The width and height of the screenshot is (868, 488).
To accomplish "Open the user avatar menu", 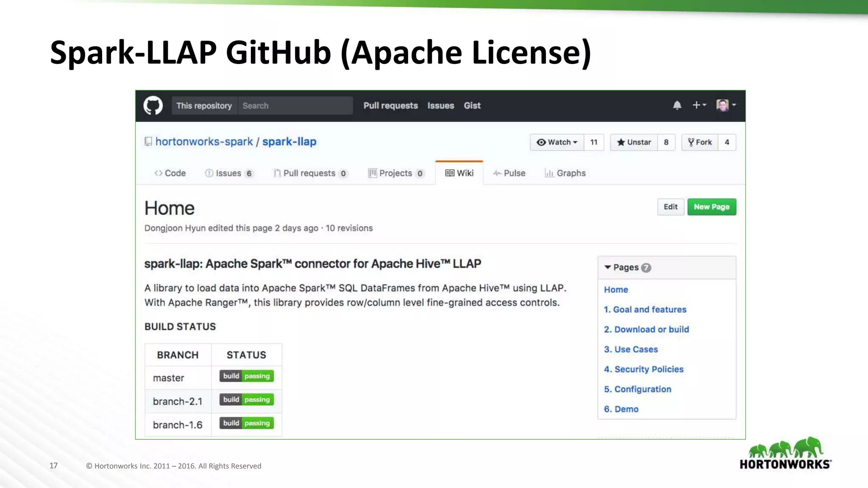I will click(x=726, y=105).
